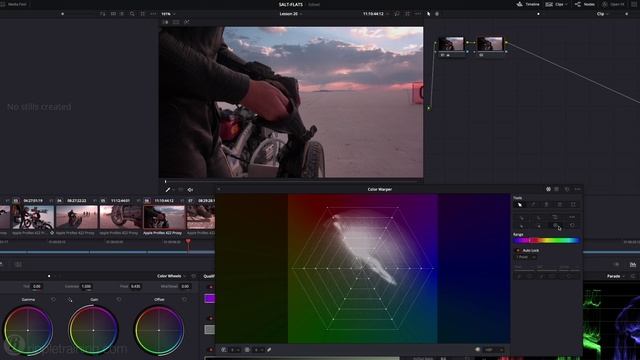This screenshot has height=360, width=640.
Task: Open the Color Wheels mode dropdown
Action: tap(171, 276)
